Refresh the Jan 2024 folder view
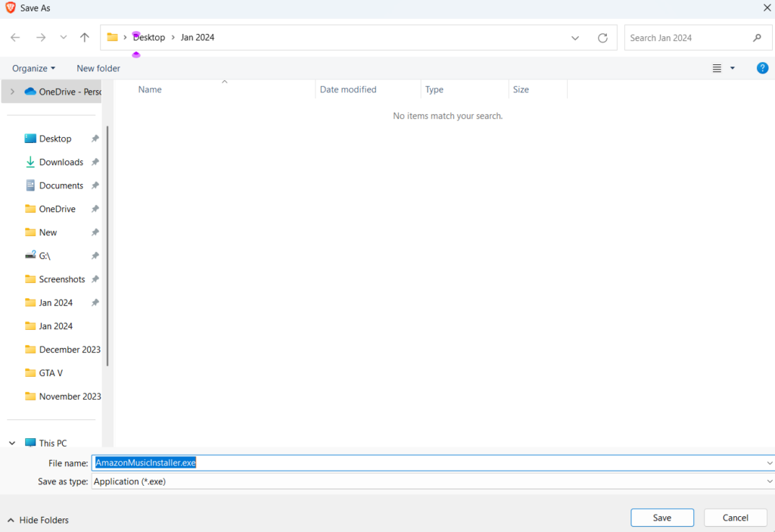The width and height of the screenshot is (775, 532). (x=602, y=38)
